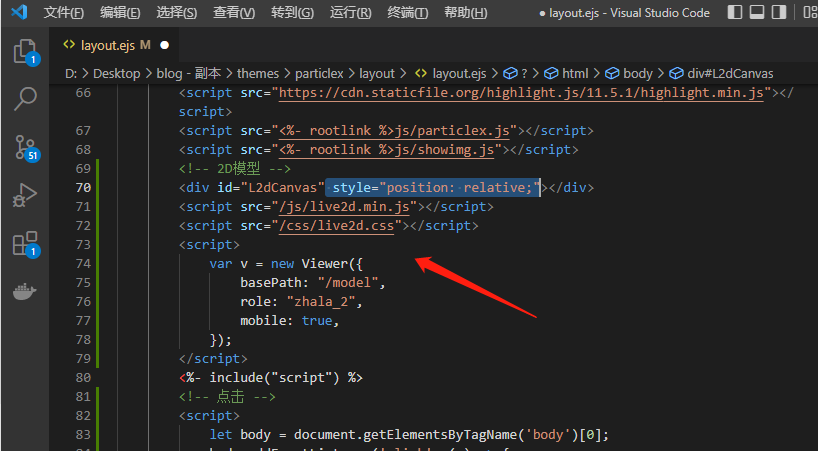Toggle the bottom panel layout icon
818x451 pixels.
click(757, 12)
